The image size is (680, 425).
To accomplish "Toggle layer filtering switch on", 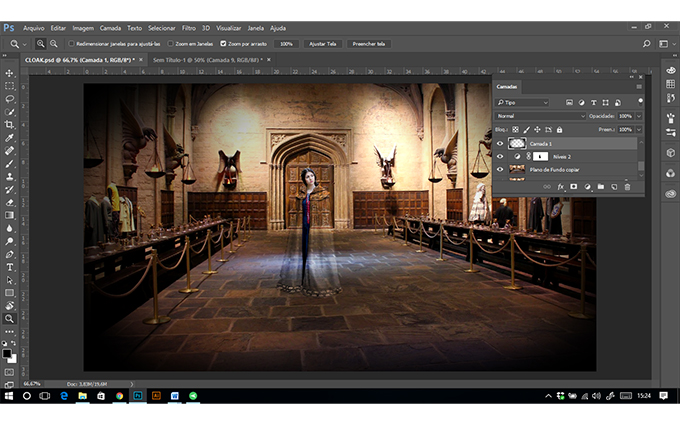I will click(640, 102).
